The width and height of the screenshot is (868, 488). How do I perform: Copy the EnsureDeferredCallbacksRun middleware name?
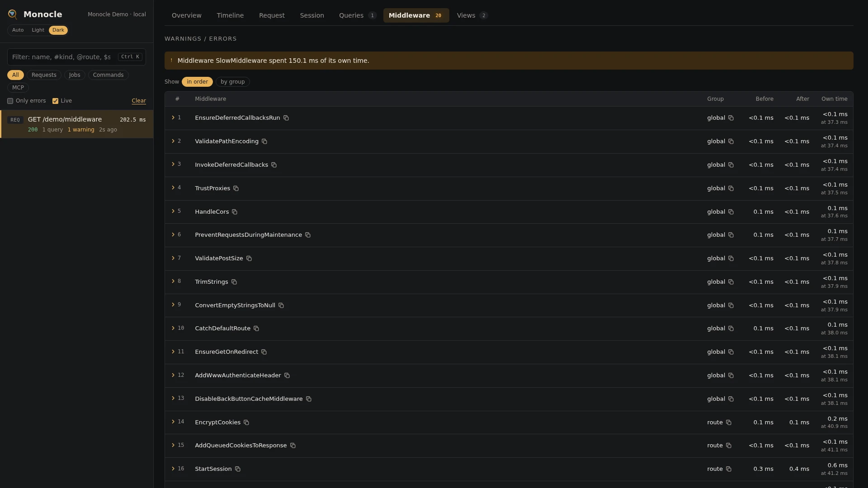point(286,118)
